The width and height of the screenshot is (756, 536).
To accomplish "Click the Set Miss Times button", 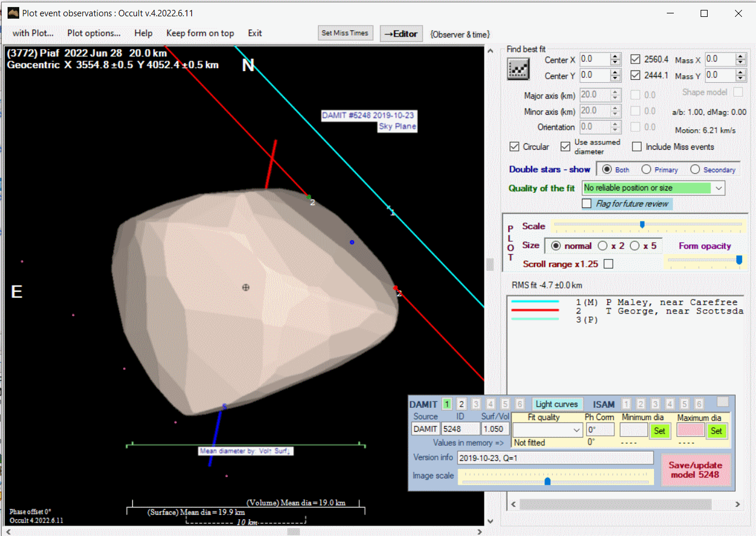I will click(345, 33).
